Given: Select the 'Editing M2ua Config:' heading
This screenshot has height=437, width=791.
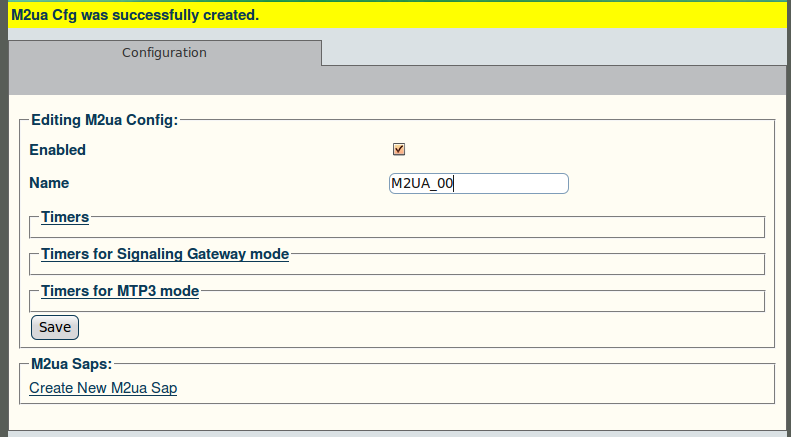Looking at the screenshot, I should (105, 120).
